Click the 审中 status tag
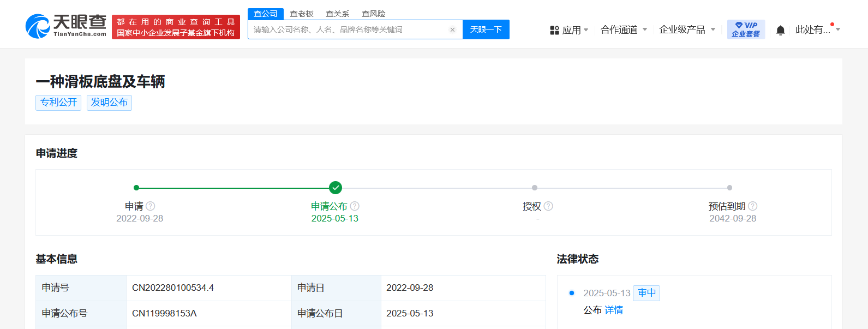The height and width of the screenshot is (329, 868). coord(646,293)
